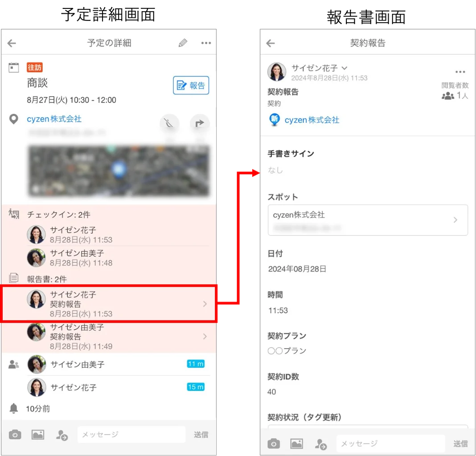The width and height of the screenshot is (476, 456).
Task: Tap the muted call icon beside cyzen株式会社
Action: click(x=169, y=123)
